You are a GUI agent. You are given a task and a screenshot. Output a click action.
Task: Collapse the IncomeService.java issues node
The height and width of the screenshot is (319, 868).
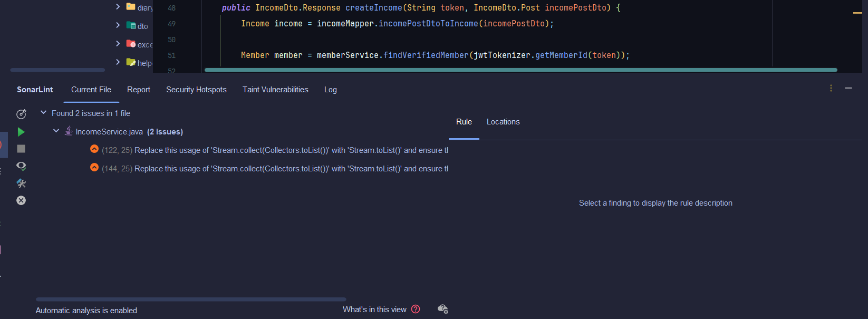[x=56, y=131]
